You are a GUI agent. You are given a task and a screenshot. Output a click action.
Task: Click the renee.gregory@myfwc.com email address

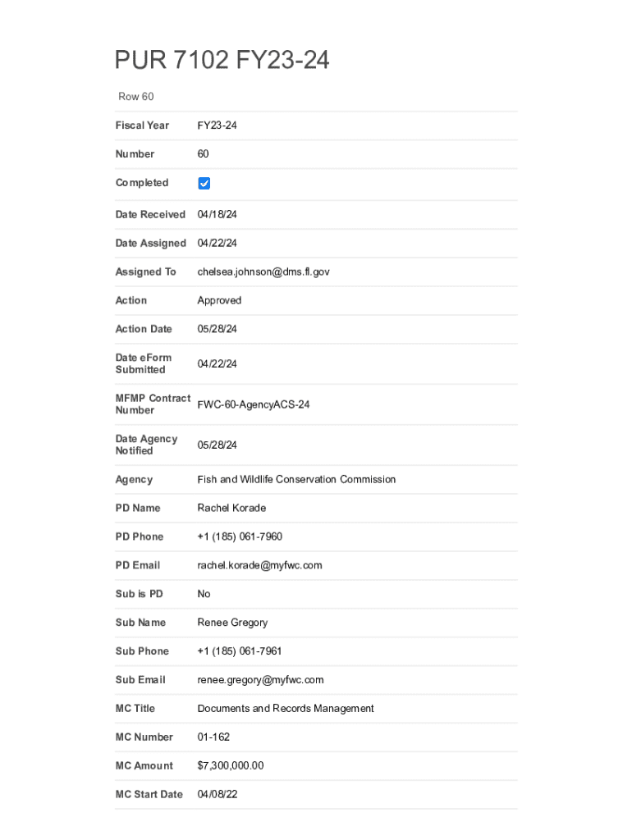(x=260, y=680)
